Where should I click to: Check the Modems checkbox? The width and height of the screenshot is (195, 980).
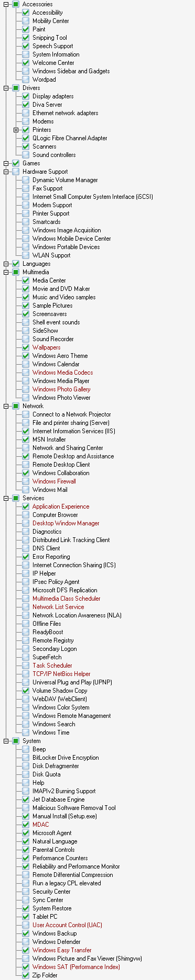pos(26,121)
